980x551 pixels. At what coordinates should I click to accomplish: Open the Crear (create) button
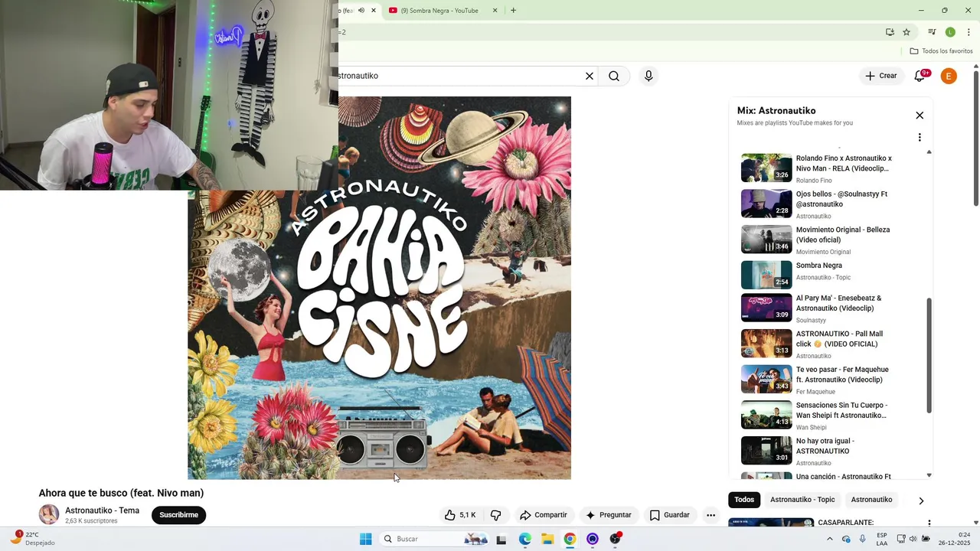(x=880, y=76)
